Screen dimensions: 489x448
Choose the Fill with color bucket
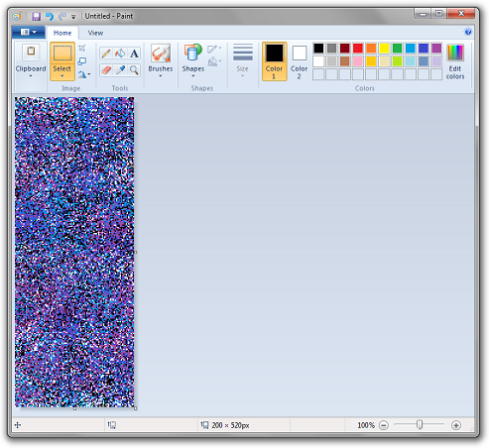click(120, 54)
